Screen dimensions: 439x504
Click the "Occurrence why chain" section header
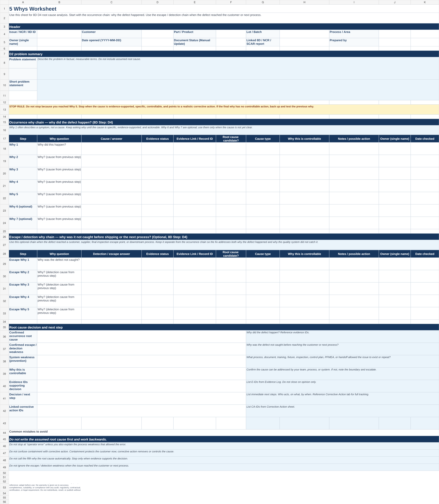click(224, 122)
